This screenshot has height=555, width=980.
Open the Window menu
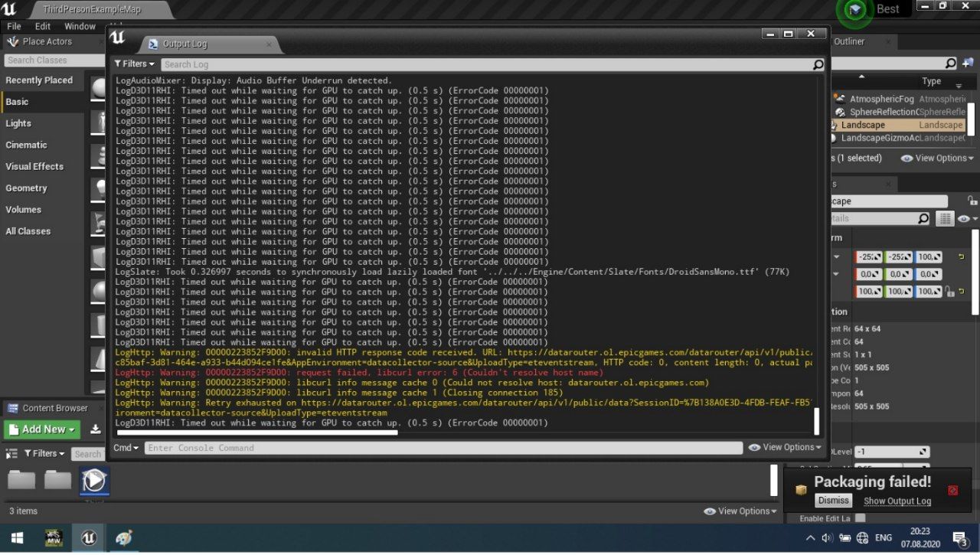tap(80, 26)
